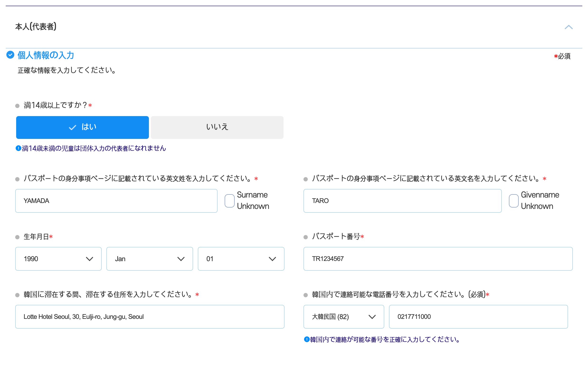Select いいえ for age 14 or older
This screenshot has width=588, height=368.
point(217,127)
